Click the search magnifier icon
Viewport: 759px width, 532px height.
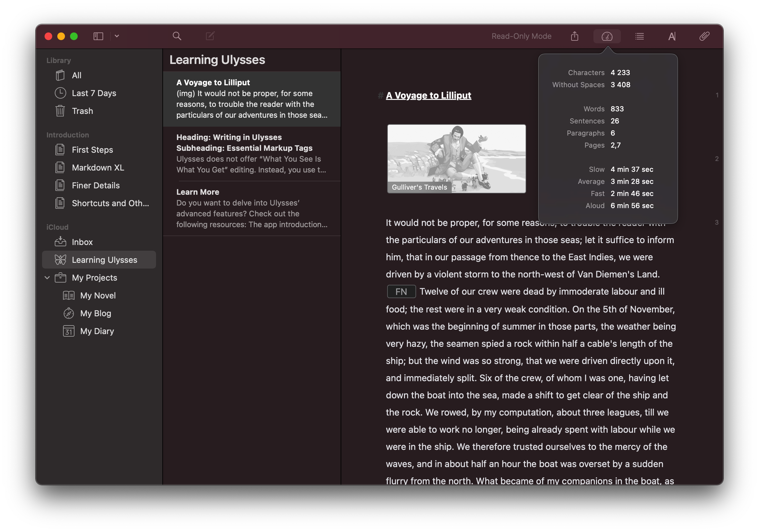tap(177, 36)
